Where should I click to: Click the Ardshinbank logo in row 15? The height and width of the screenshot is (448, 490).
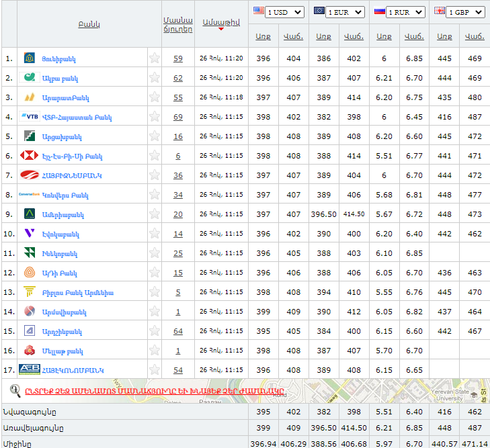pos(30,330)
